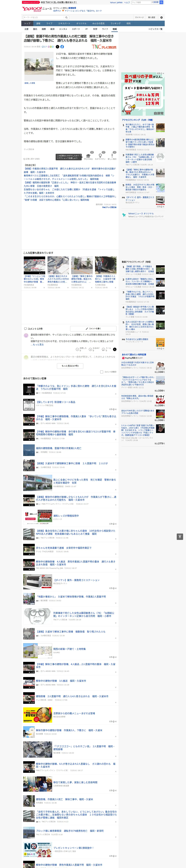The width and height of the screenshot is (186, 868).
Task: Select the 地域 category tab
Action: (x=114, y=29)
